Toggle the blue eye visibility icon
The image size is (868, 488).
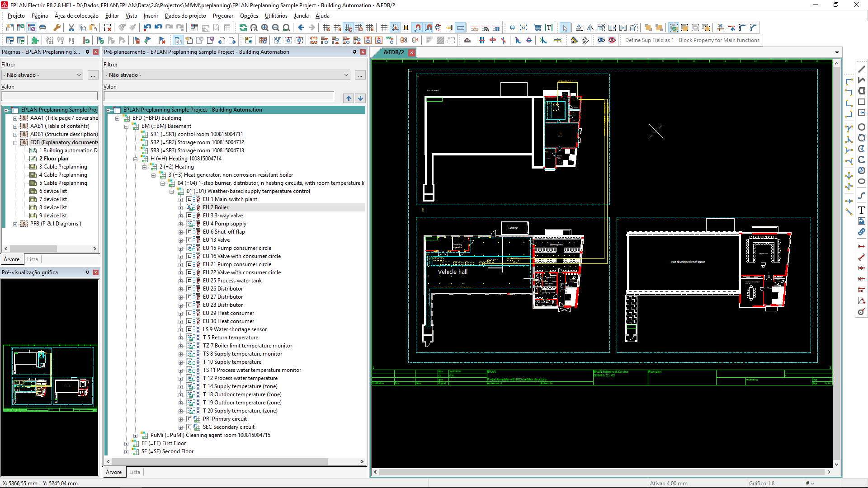[x=601, y=40]
